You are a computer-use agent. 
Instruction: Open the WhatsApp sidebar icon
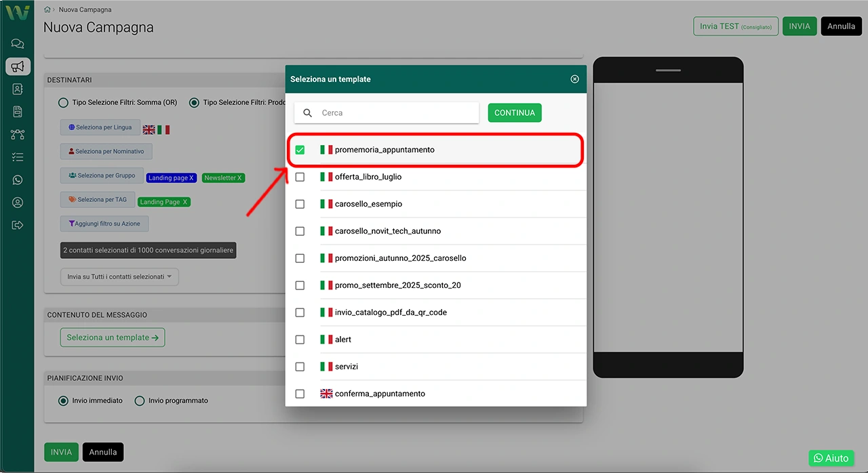tap(18, 180)
